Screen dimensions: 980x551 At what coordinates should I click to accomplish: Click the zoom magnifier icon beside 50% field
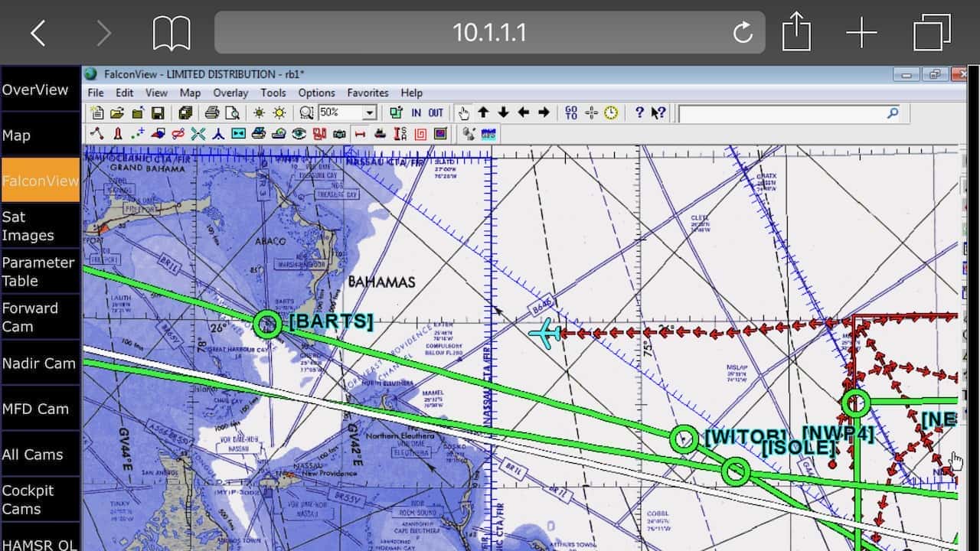point(305,112)
